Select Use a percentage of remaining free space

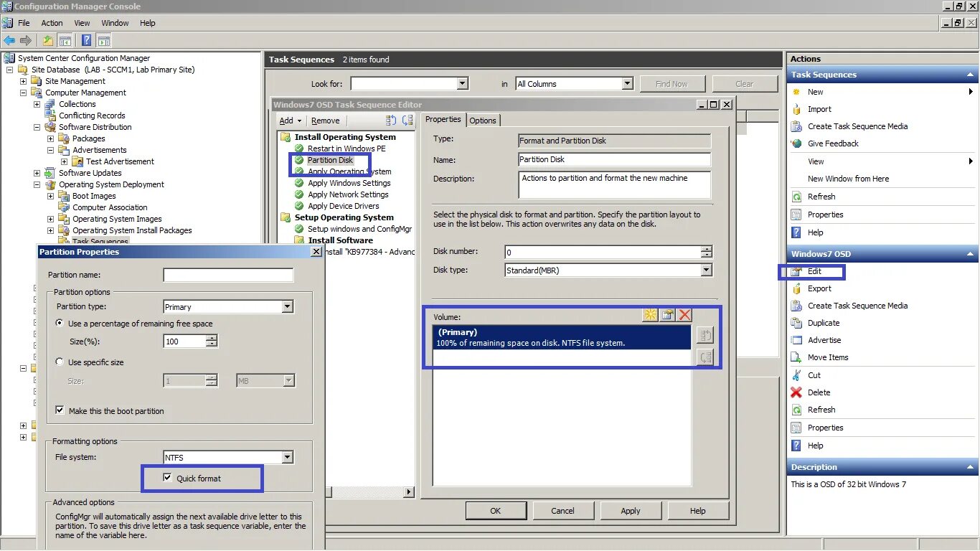[60, 324]
